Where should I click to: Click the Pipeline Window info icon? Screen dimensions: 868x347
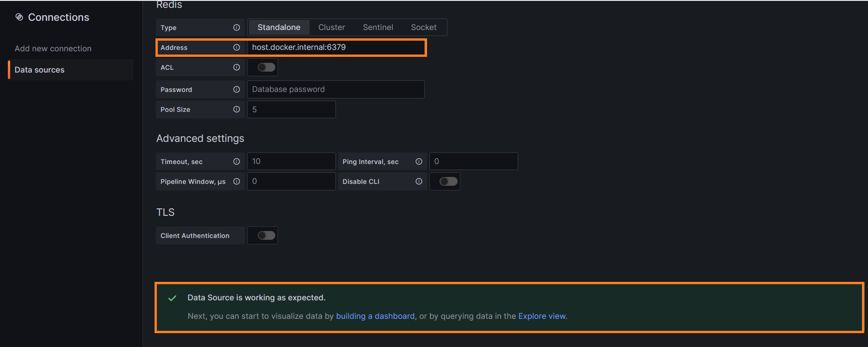pyautogui.click(x=236, y=182)
